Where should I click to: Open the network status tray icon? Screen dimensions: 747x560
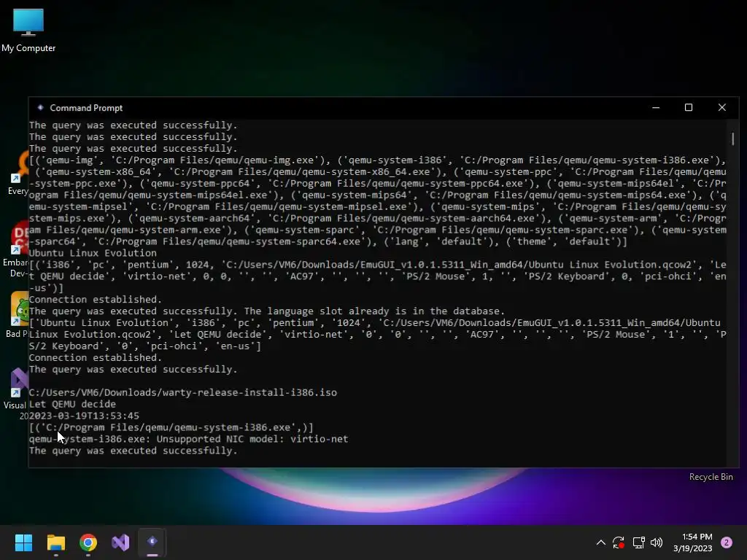tap(638, 542)
